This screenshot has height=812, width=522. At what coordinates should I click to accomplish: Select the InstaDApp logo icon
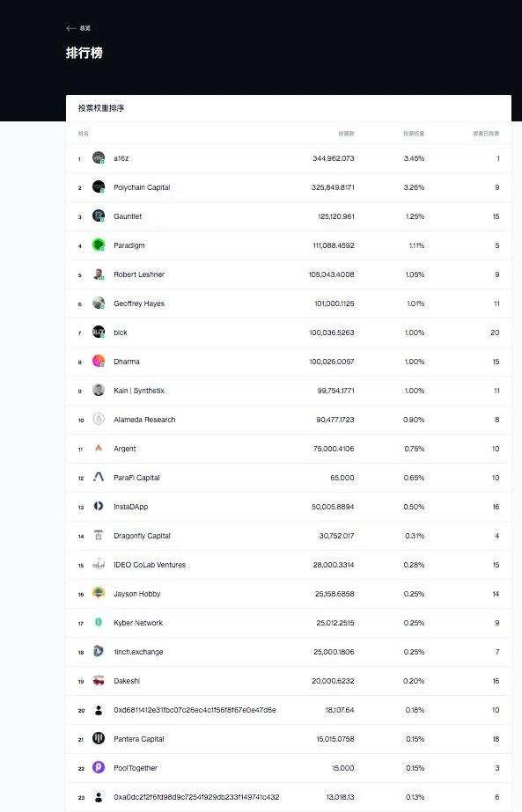coord(99,506)
